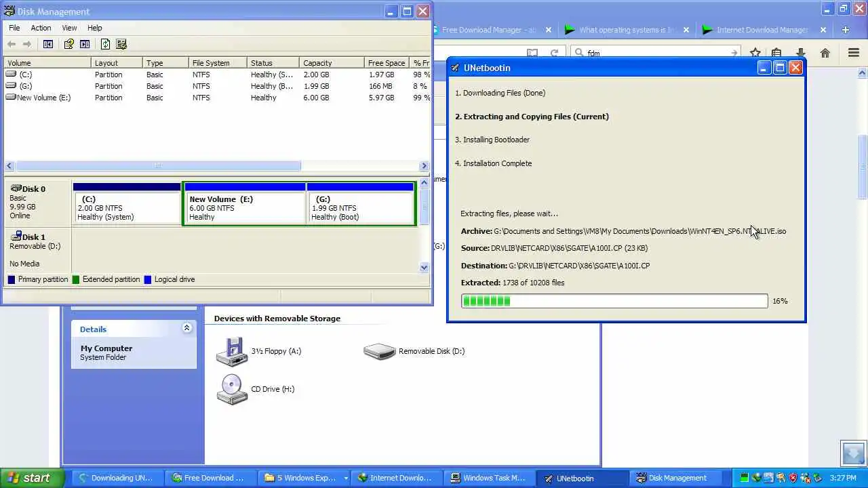
Task: Click the Extended partition legend swatch
Action: (75, 279)
